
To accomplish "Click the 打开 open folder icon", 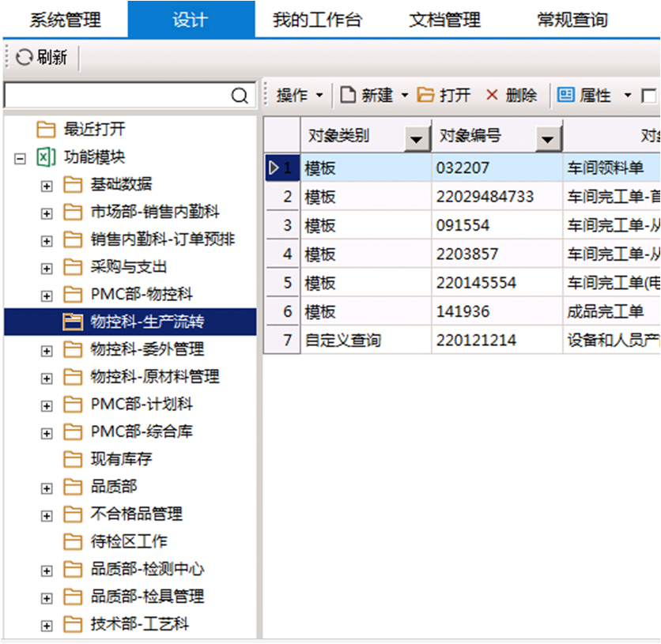I will point(428,95).
